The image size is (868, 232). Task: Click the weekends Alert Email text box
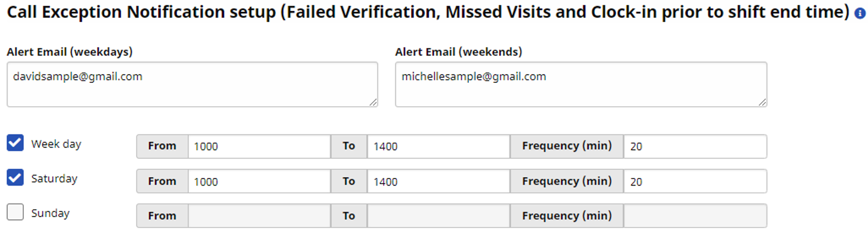point(581,84)
